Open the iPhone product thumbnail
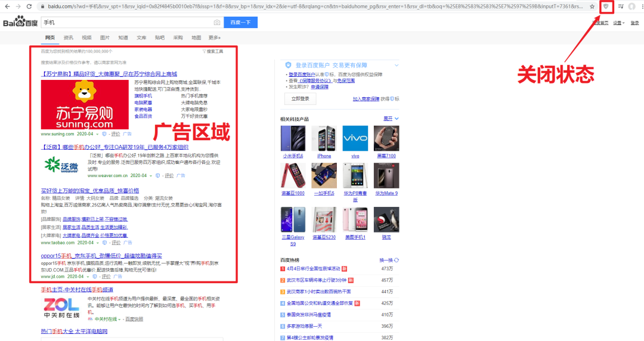644x341 pixels. tap(324, 138)
